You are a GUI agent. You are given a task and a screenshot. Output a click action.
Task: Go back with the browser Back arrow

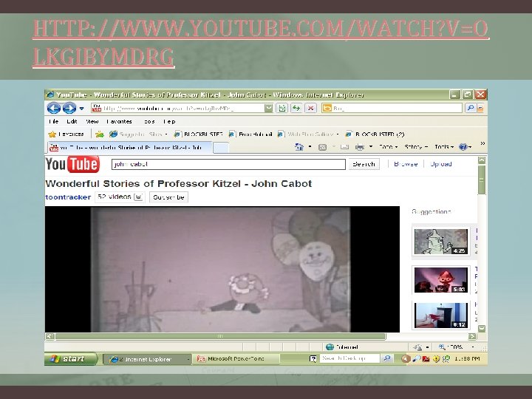coord(54,108)
